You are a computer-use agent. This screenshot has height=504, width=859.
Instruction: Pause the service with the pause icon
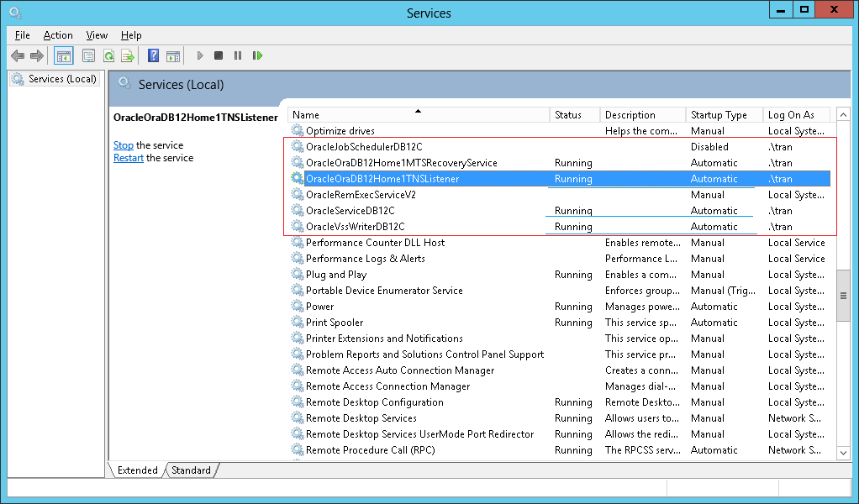(238, 55)
